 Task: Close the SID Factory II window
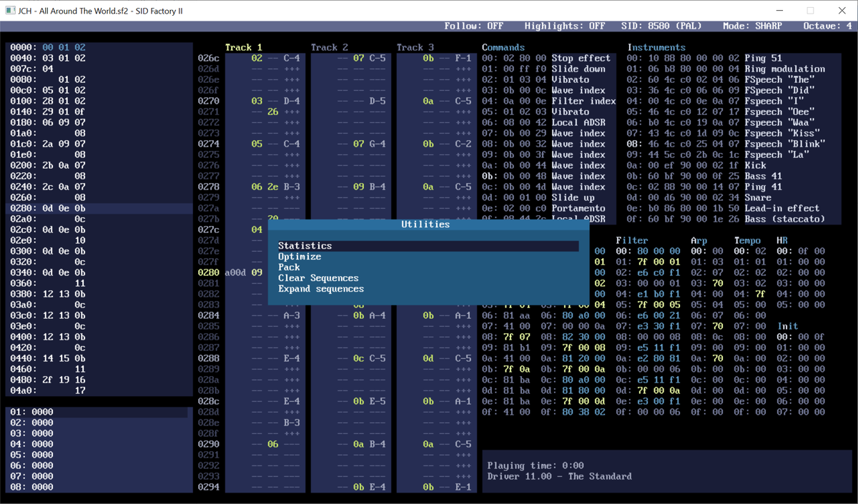842,11
